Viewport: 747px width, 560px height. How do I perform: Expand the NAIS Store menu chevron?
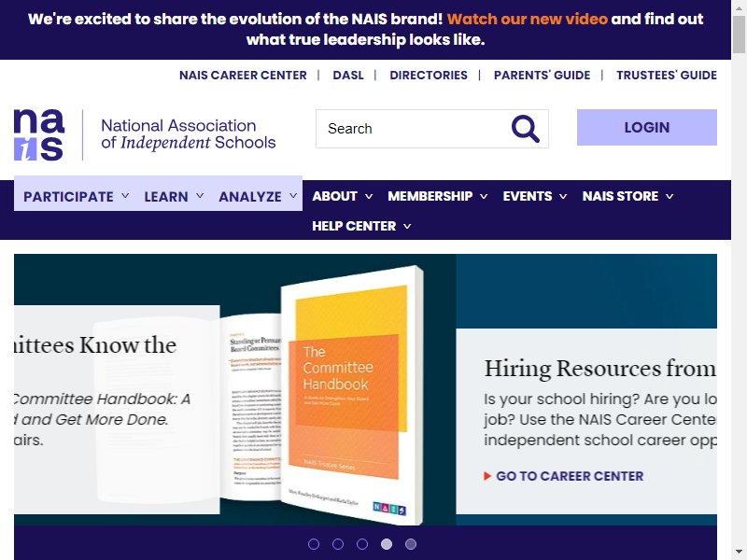669,196
